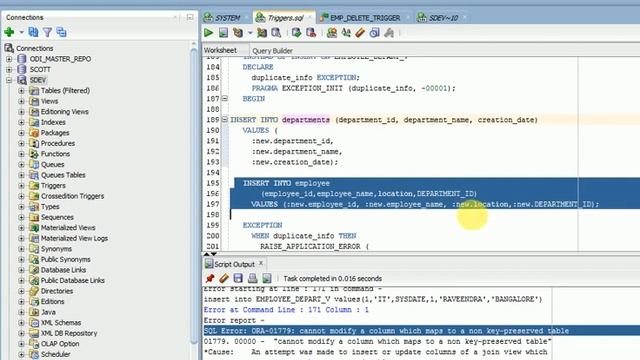
Task: Expand the Triggers node
Action: (21, 186)
